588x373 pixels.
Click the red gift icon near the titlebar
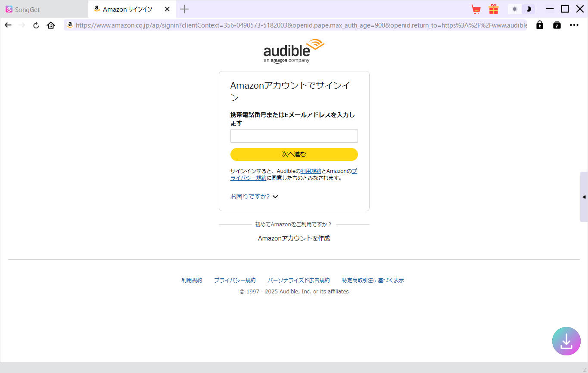pos(493,9)
